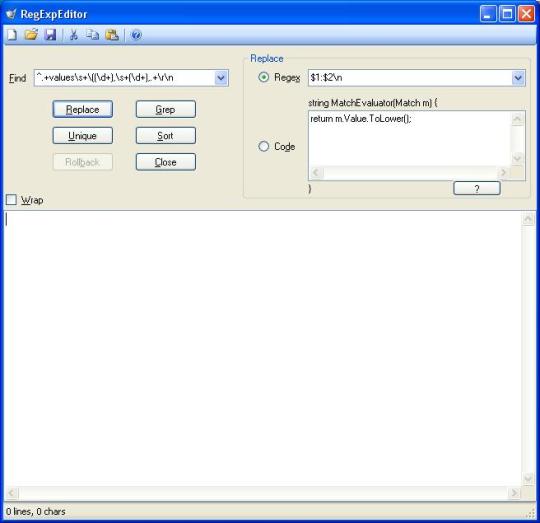Click the code box's scroll right arrow
540x523 pixels.
click(504, 172)
